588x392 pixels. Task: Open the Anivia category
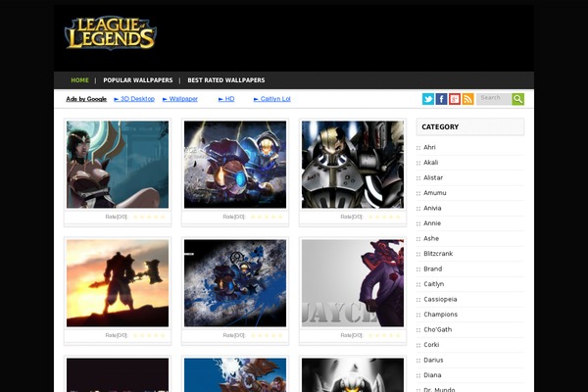pos(432,208)
